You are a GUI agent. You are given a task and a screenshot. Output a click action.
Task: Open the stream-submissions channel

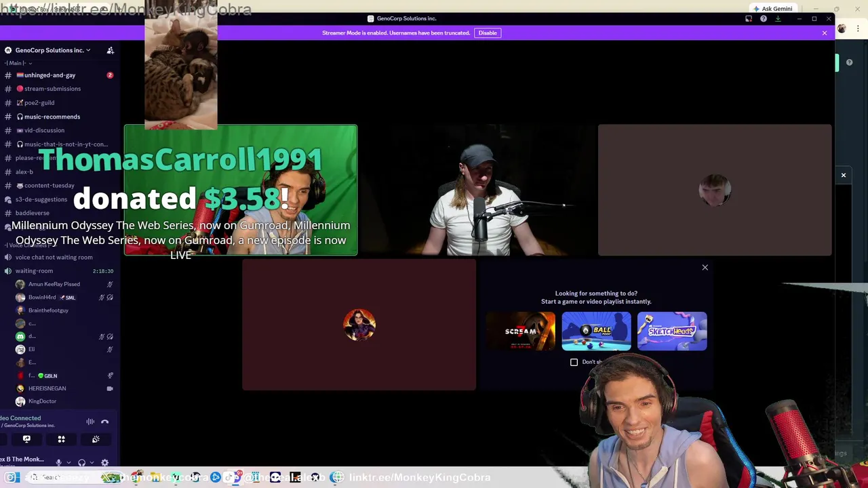pyautogui.click(x=60, y=89)
